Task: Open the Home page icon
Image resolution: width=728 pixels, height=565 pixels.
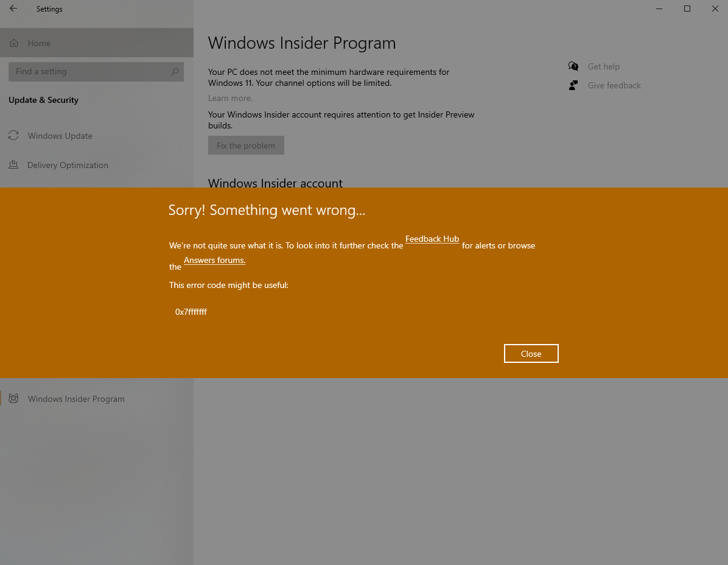Action: (x=15, y=43)
